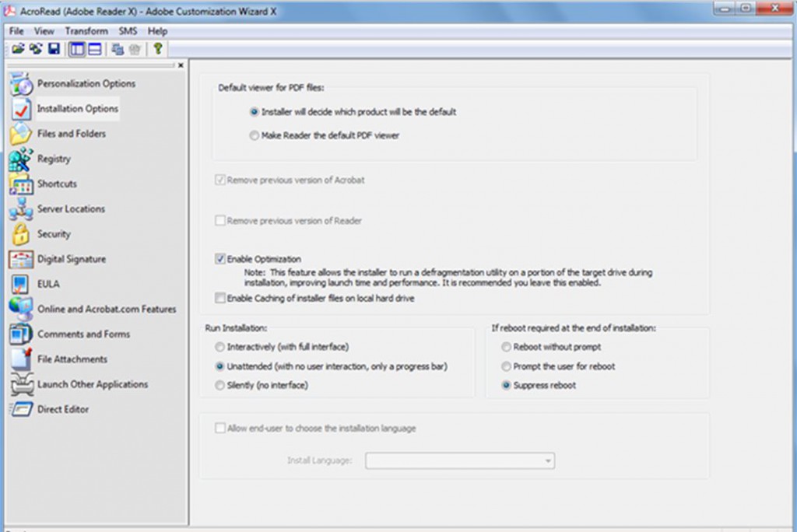Open the Security padlock section
This screenshot has width=797, height=532.
54,234
